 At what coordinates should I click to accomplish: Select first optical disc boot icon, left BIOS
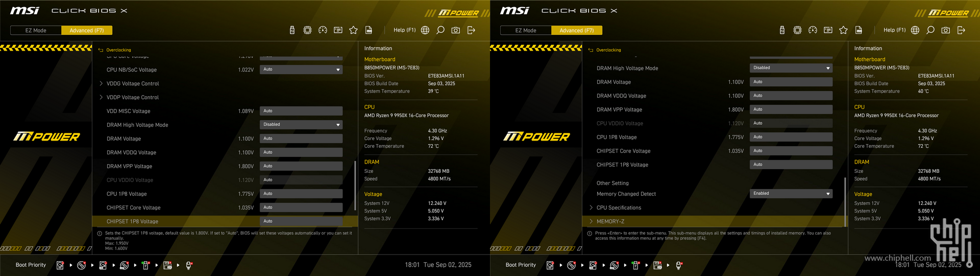coord(81,265)
